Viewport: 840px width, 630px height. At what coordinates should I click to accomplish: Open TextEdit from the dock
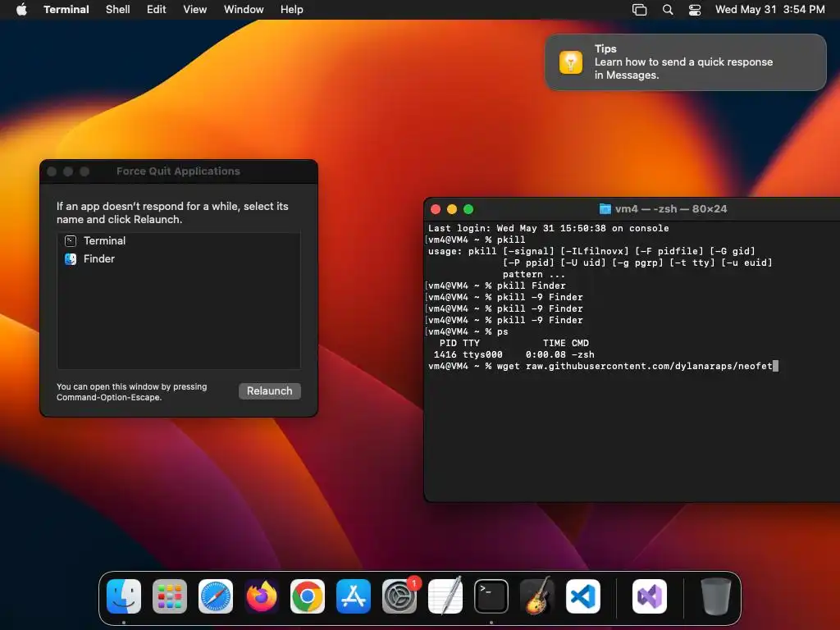[x=445, y=596]
